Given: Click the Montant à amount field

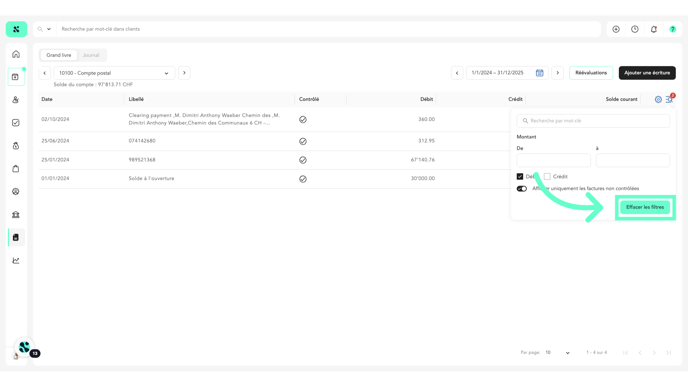Looking at the screenshot, I should [633, 160].
